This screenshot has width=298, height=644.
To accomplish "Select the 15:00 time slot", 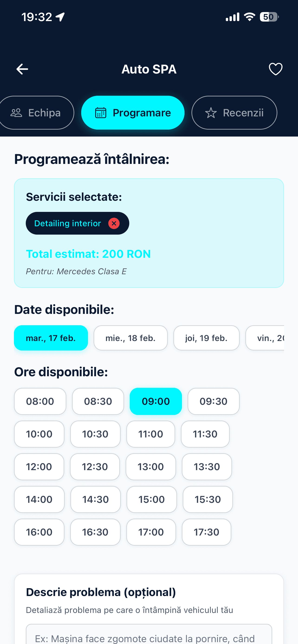I will tap(152, 500).
